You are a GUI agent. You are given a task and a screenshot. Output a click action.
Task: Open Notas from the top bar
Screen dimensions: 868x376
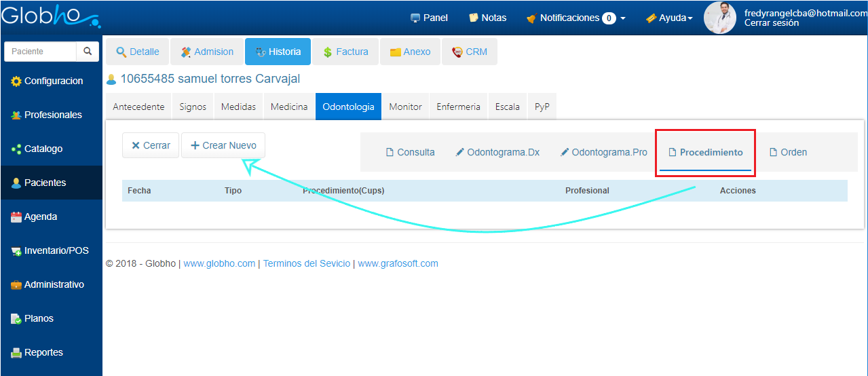pyautogui.click(x=487, y=18)
